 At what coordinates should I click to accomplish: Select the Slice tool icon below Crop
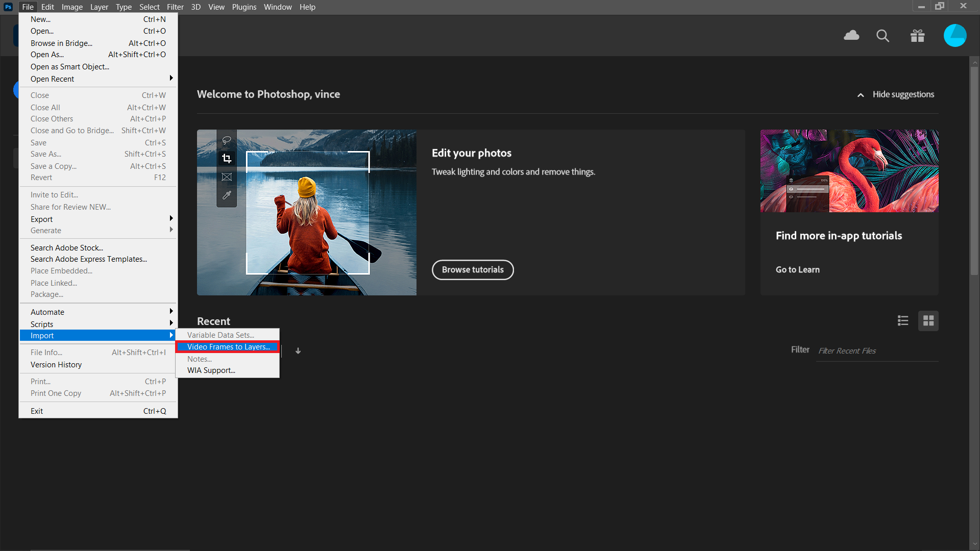tap(227, 177)
